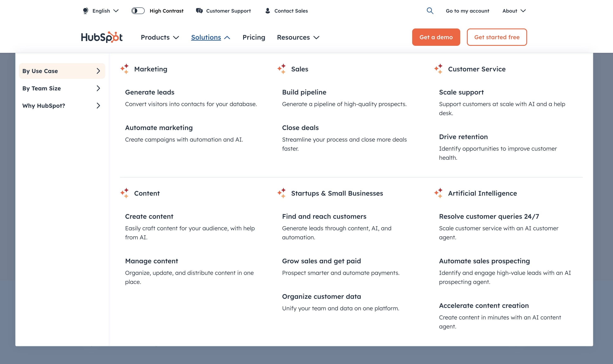Open the Products dropdown menu
The image size is (613, 364).
(160, 37)
